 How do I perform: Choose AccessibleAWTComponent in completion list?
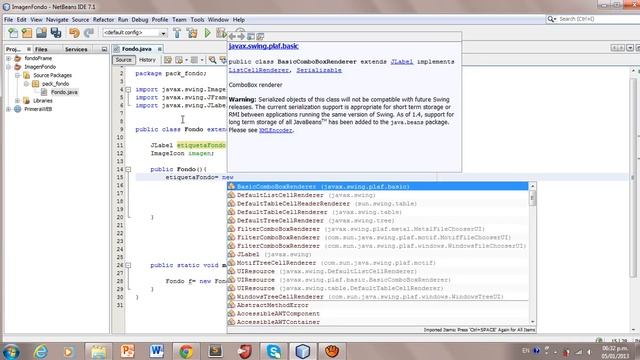[x=378, y=313]
